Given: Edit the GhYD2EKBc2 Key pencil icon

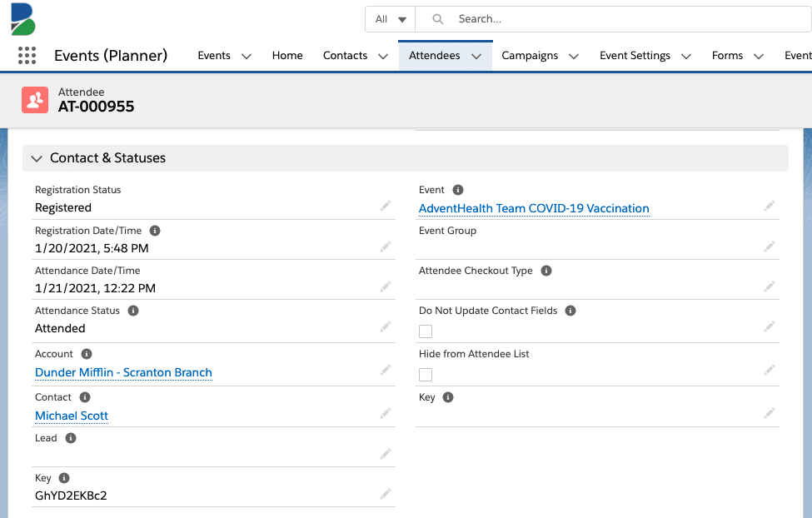Looking at the screenshot, I should (386, 494).
